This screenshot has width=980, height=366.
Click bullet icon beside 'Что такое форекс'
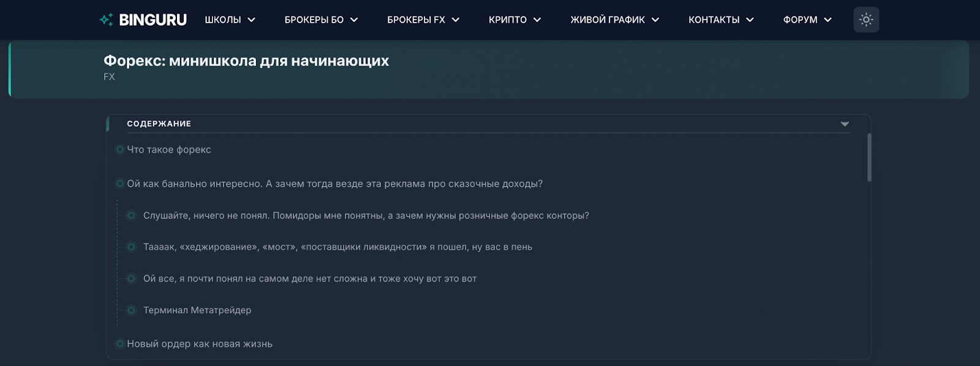(x=120, y=149)
